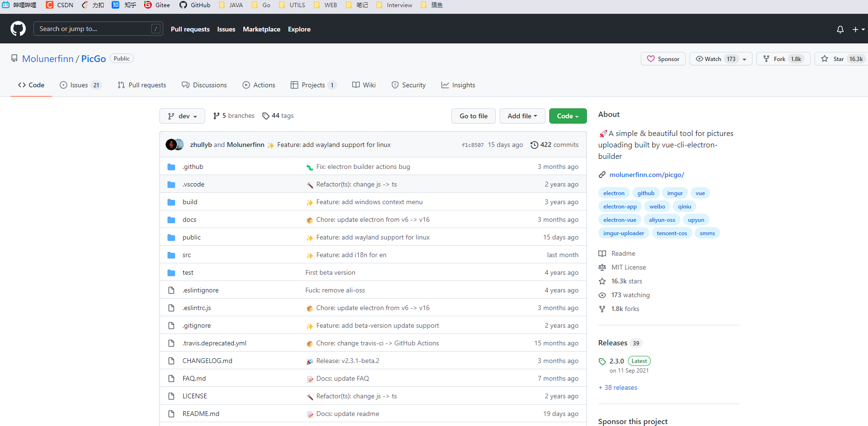
Task: Open the create-new plus dropdown
Action: (x=858, y=30)
